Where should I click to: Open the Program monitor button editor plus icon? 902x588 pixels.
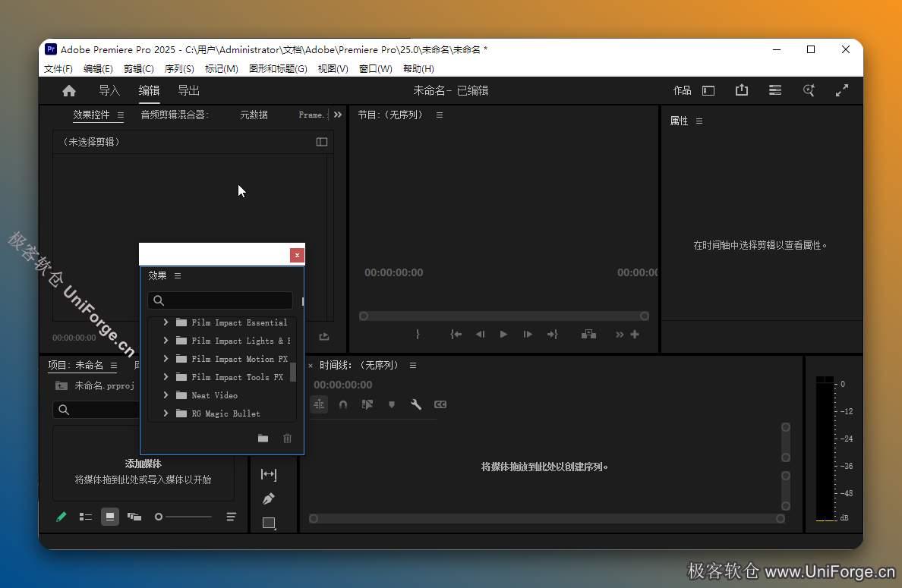635,335
